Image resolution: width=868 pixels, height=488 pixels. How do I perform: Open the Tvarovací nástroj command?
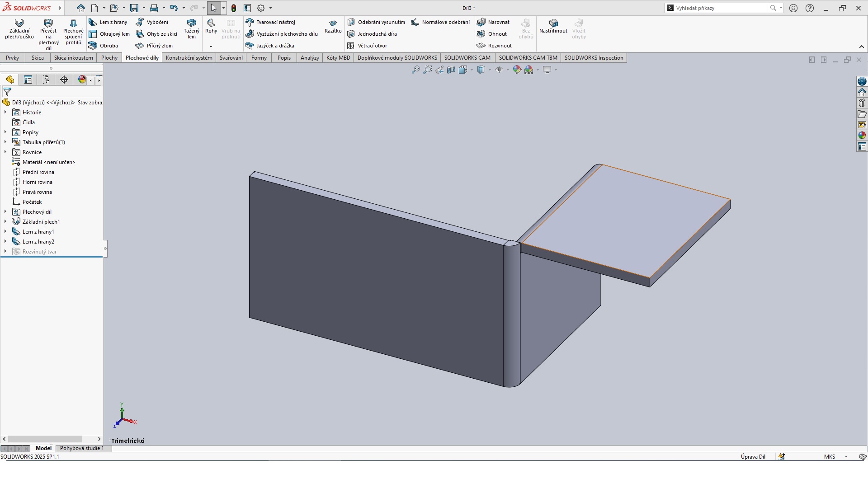(x=270, y=22)
